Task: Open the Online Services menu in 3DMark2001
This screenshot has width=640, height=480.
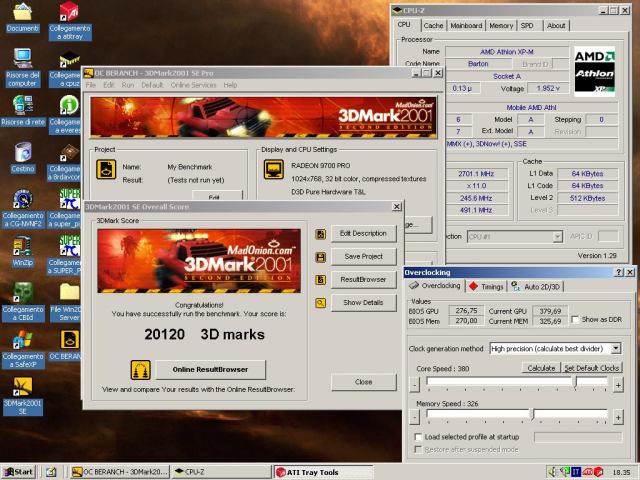Action: tap(193, 85)
